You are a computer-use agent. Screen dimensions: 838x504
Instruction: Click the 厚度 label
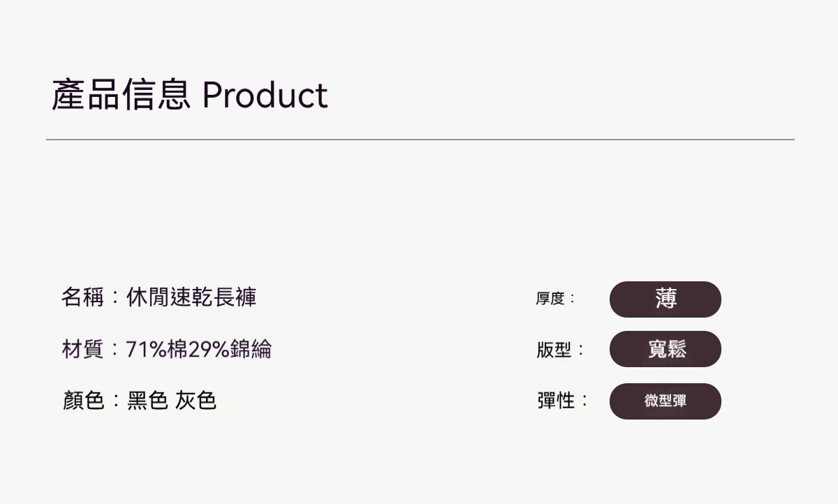550,299
